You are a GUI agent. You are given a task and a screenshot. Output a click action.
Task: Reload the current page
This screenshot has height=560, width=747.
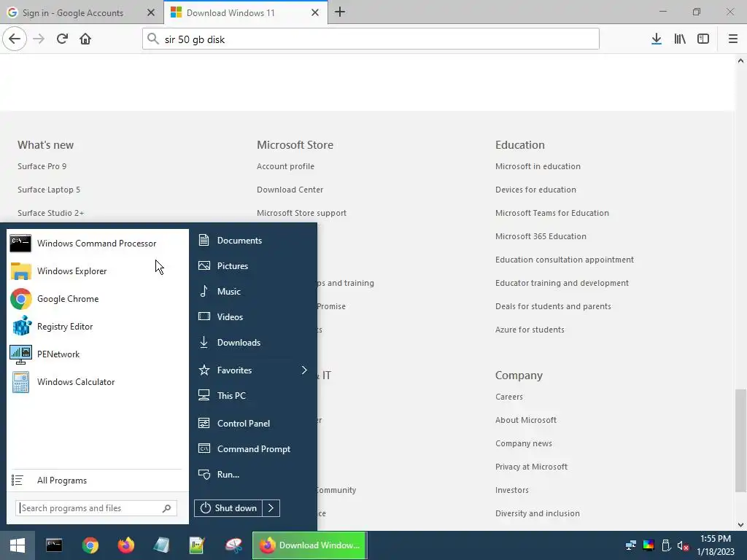coord(62,39)
